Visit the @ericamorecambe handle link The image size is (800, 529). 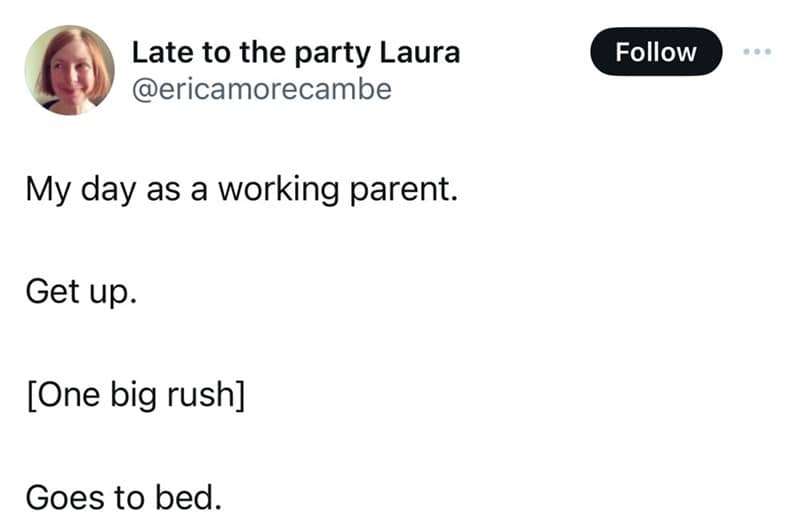tap(262, 90)
